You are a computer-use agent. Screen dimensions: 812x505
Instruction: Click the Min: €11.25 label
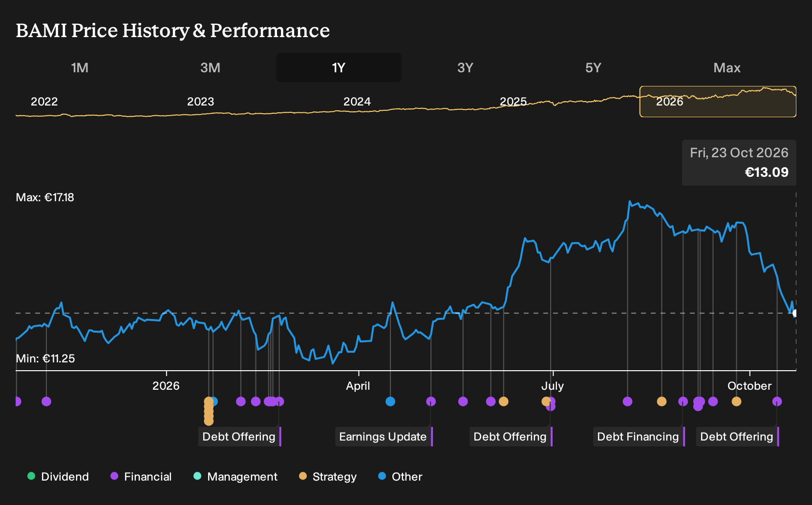coord(45,358)
